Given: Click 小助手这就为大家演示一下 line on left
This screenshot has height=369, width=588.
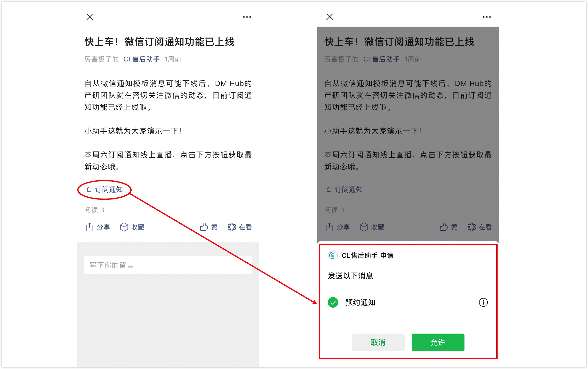Looking at the screenshot, I should pyautogui.click(x=133, y=131).
